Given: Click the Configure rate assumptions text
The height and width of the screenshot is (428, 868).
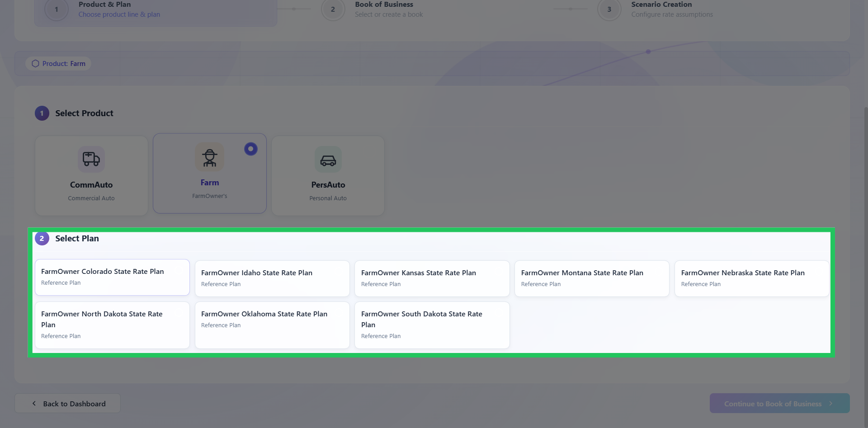Looking at the screenshot, I should pos(672,14).
